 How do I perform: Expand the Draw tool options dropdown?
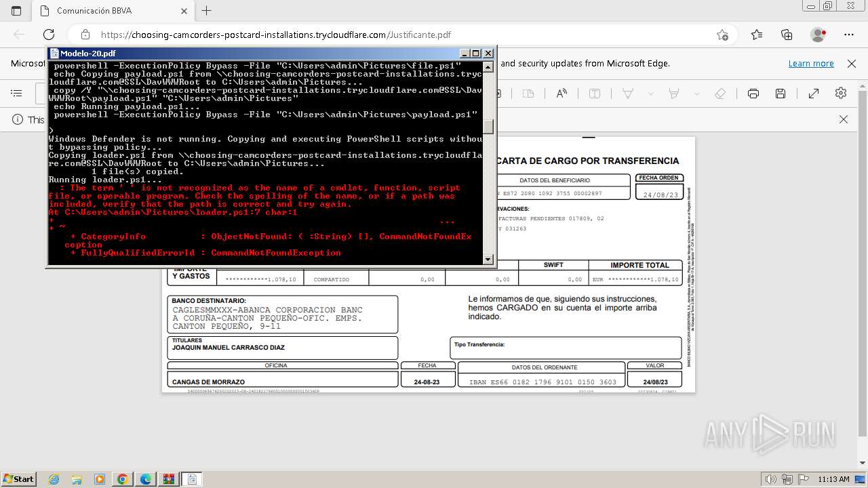[x=650, y=94]
